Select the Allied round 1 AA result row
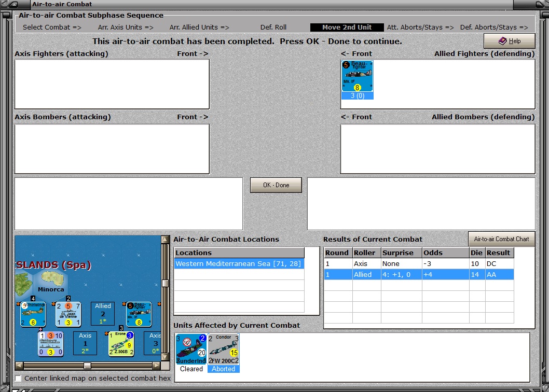Screen dimensions: 549x392 point(419,274)
